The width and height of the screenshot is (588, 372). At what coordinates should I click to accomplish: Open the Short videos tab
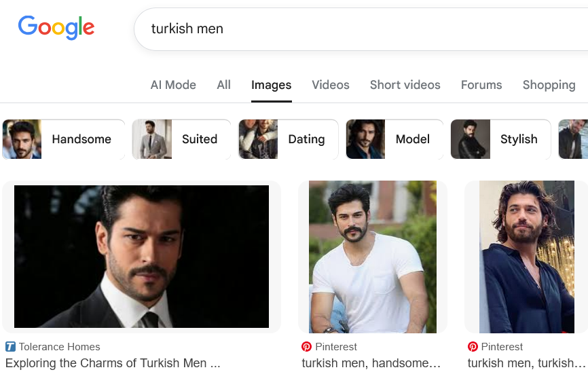click(405, 85)
